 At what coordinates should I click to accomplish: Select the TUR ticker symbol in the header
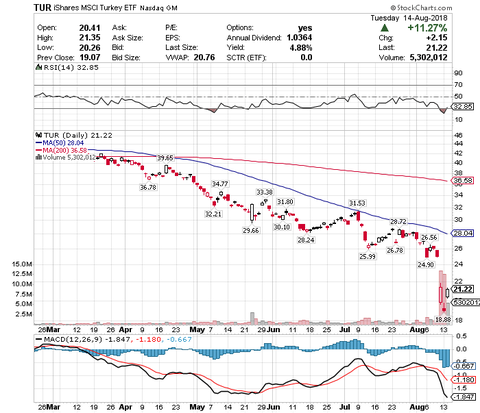[x=42, y=8]
